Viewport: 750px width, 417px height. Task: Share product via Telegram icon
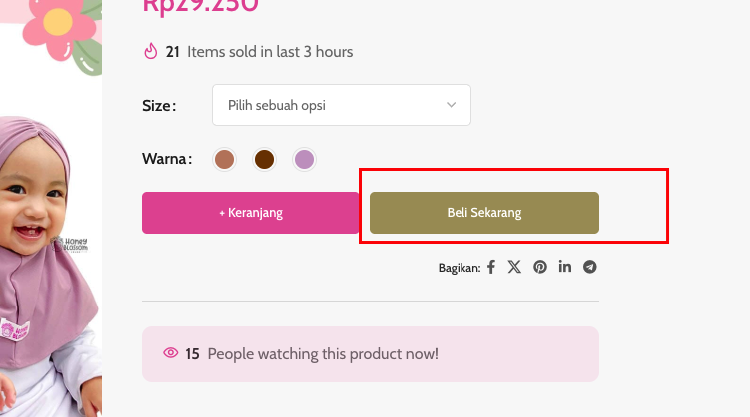[x=590, y=267]
